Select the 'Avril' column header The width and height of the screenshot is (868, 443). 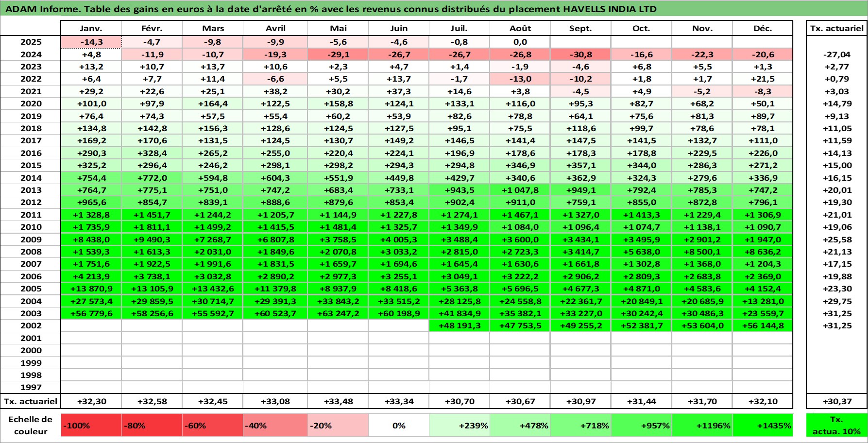coord(275,28)
